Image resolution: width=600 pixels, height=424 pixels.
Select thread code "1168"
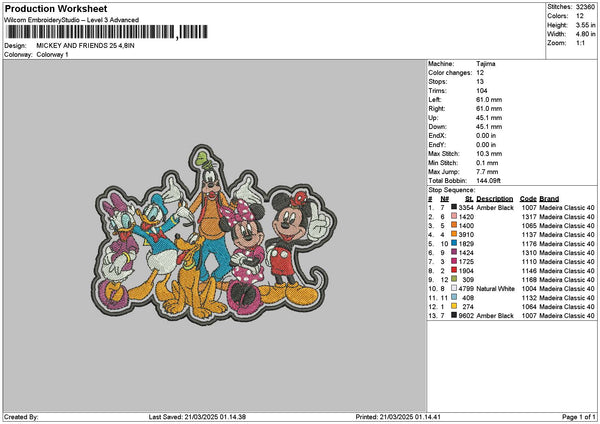coord(529,279)
